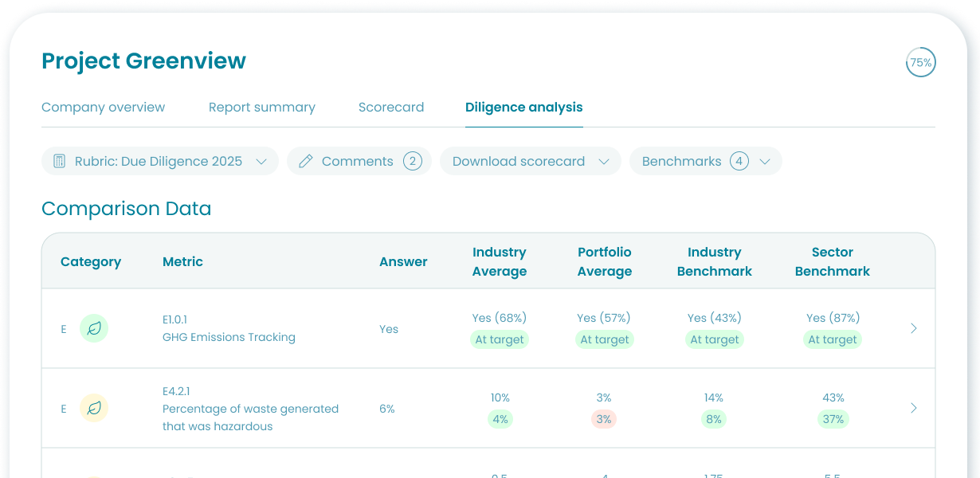Click the Sector Benchmark column header

tap(833, 261)
